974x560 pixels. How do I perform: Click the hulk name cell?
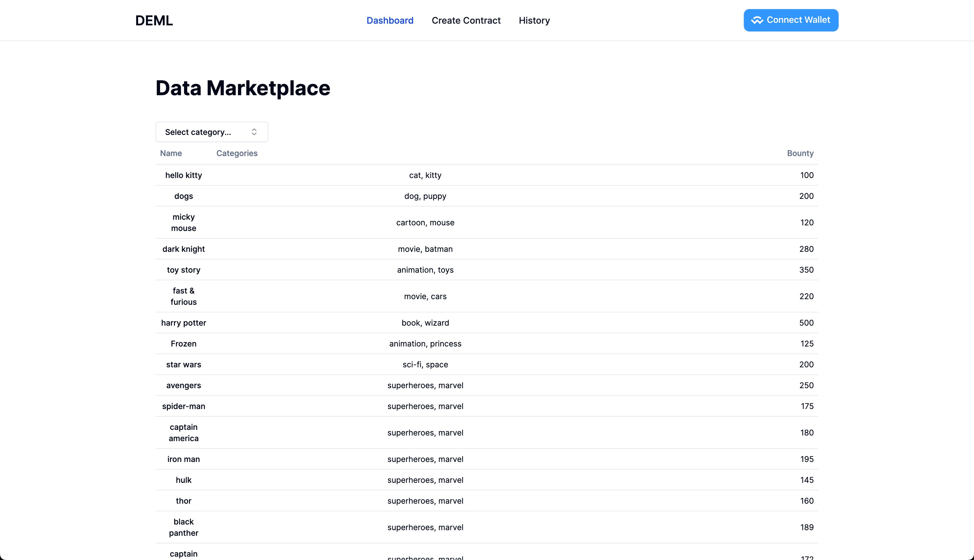click(x=183, y=480)
